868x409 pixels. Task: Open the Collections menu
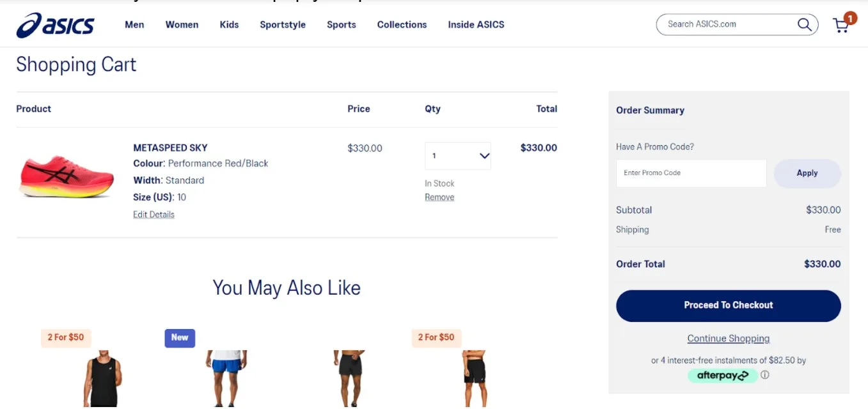coord(402,25)
